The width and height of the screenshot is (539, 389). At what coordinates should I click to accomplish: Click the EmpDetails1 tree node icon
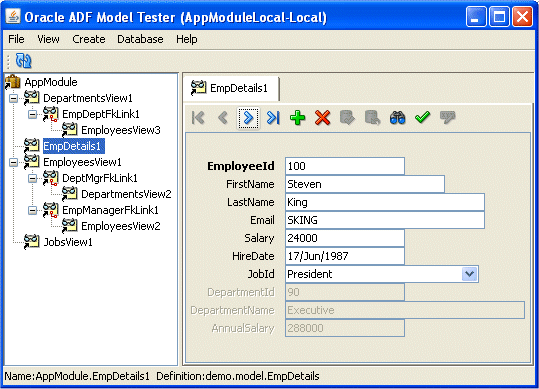pos(31,146)
